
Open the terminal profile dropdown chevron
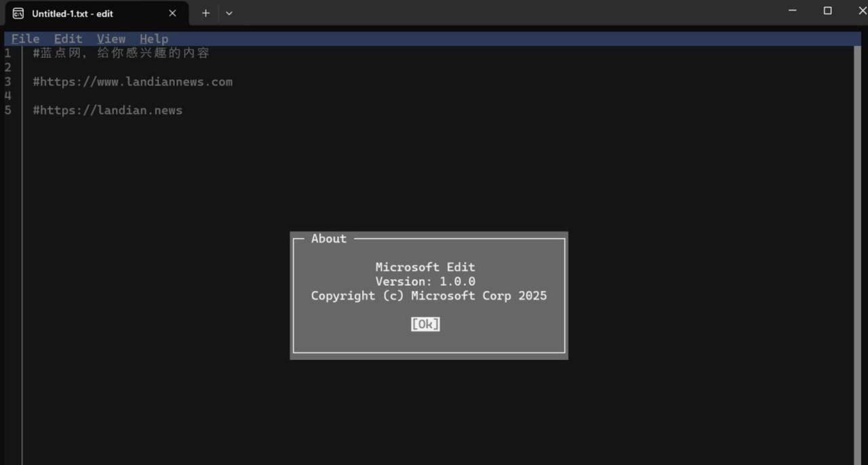click(x=229, y=13)
